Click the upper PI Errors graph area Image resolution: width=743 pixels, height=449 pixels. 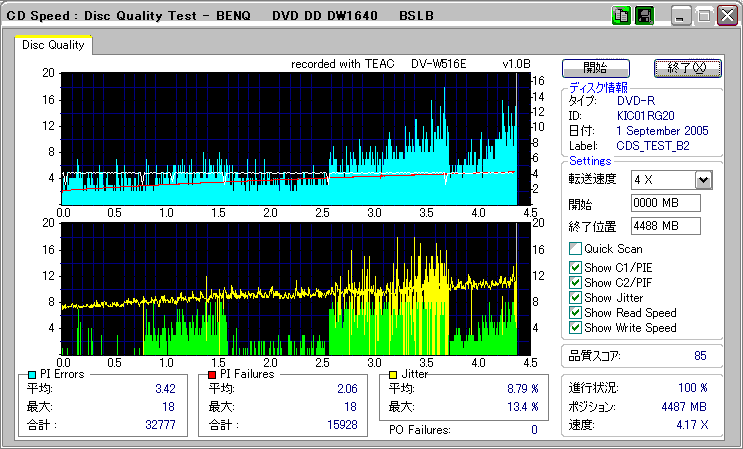click(290, 138)
